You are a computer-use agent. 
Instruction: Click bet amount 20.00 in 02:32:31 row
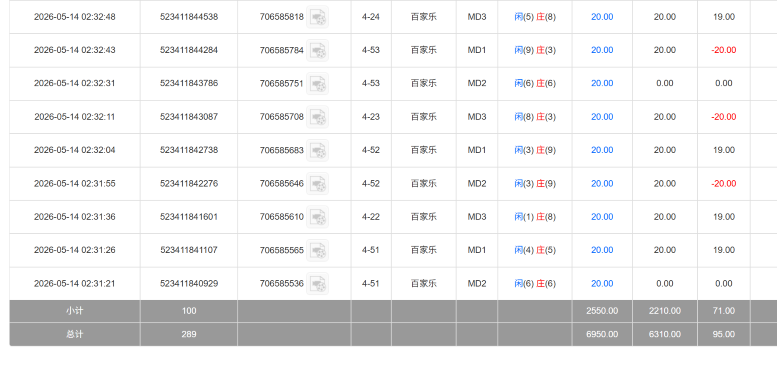point(602,83)
